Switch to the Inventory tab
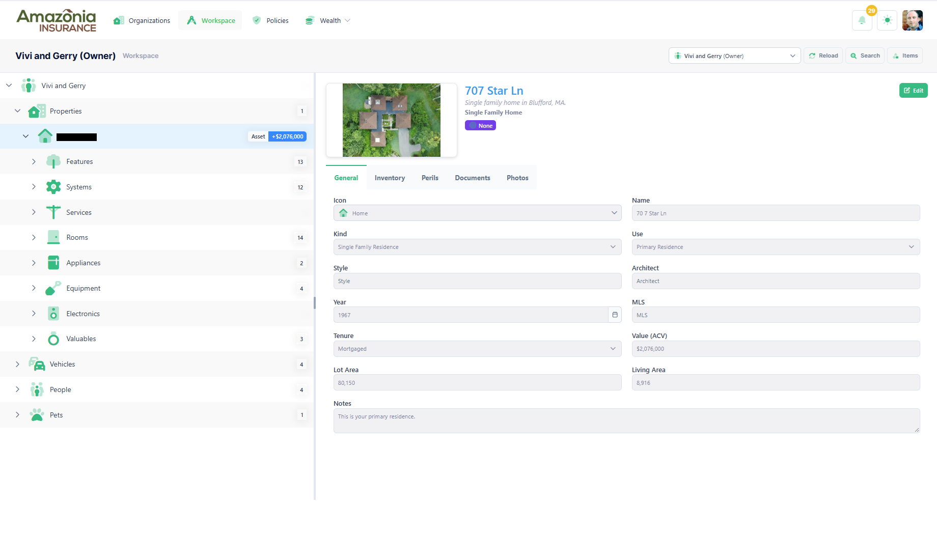The image size is (937, 560). click(390, 178)
